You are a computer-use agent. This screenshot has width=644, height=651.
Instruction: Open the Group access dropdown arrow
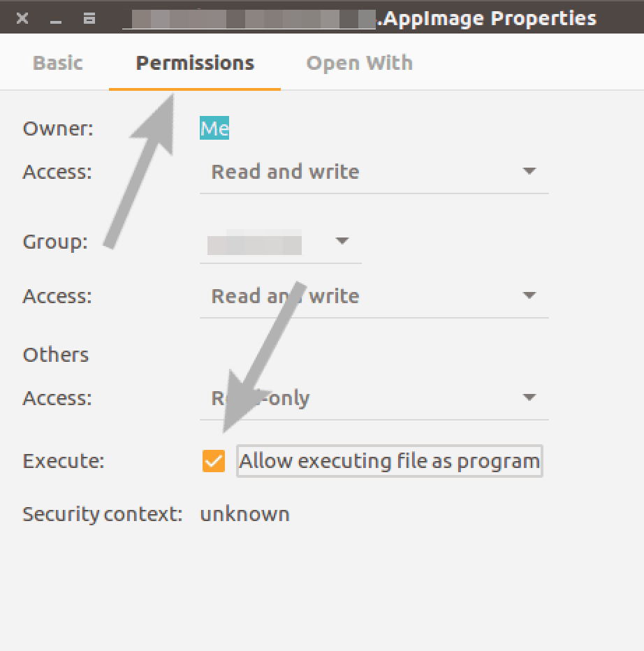[x=529, y=295]
